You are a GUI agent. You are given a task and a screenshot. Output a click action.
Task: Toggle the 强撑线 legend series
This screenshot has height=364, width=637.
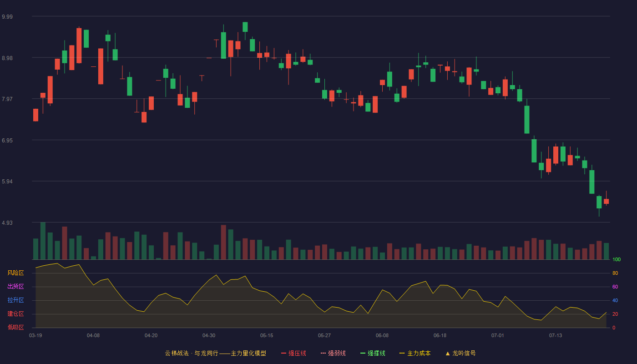click(373, 353)
